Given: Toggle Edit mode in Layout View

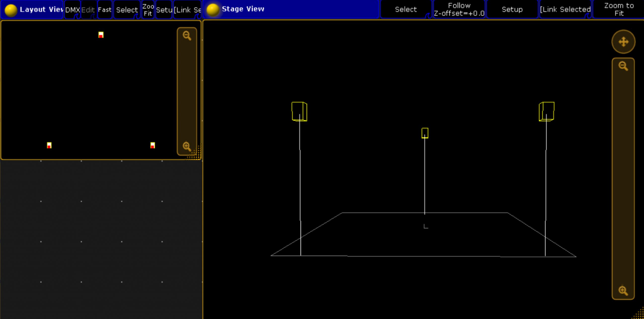Looking at the screenshot, I should (88, 10).
